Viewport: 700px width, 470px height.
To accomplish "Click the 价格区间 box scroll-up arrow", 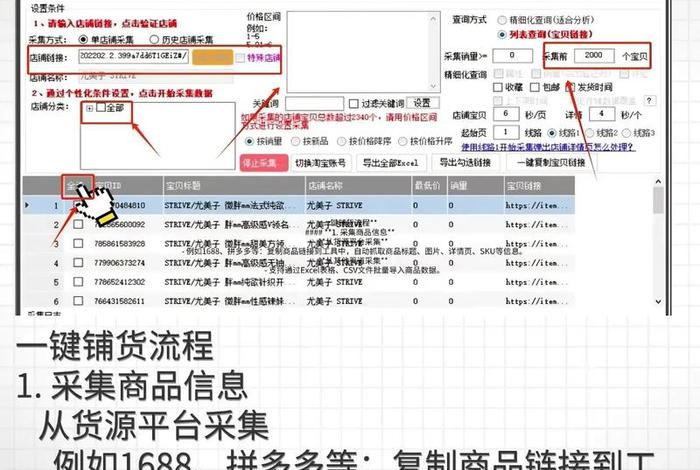I will pyautogui.click(x=433, y=18).
